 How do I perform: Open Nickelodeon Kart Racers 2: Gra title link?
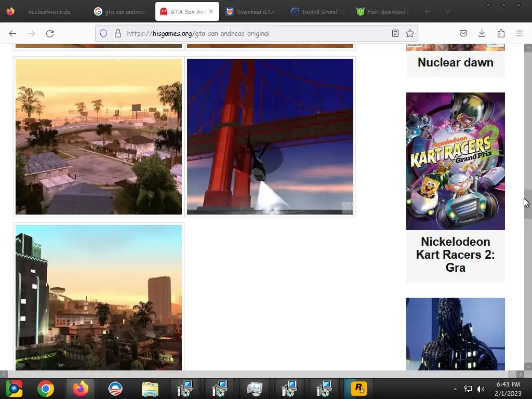click(455, 255)
